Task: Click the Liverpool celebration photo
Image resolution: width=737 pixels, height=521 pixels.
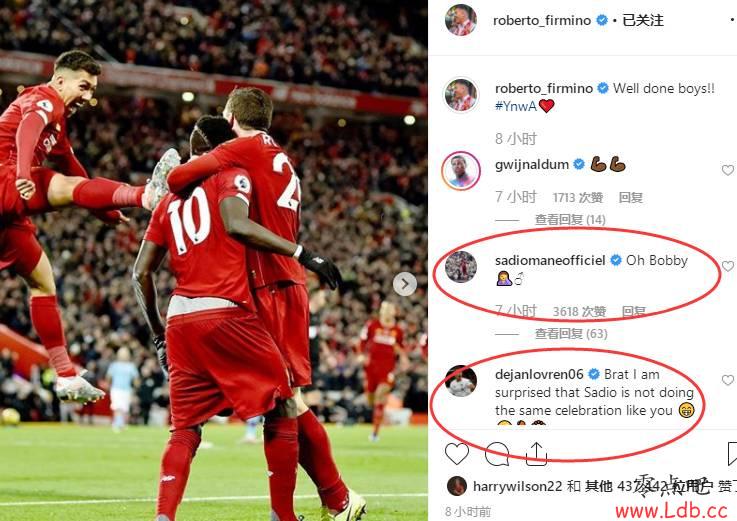Action: [x=214, y=260]
